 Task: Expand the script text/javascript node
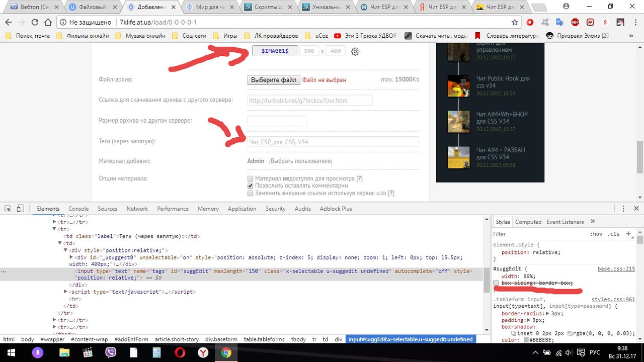point(66,292)
